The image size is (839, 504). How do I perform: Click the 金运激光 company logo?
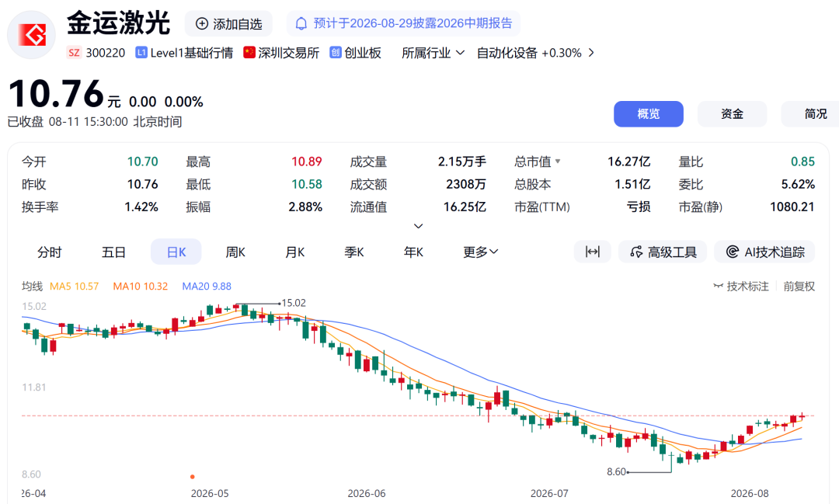(x=32, y=35)
